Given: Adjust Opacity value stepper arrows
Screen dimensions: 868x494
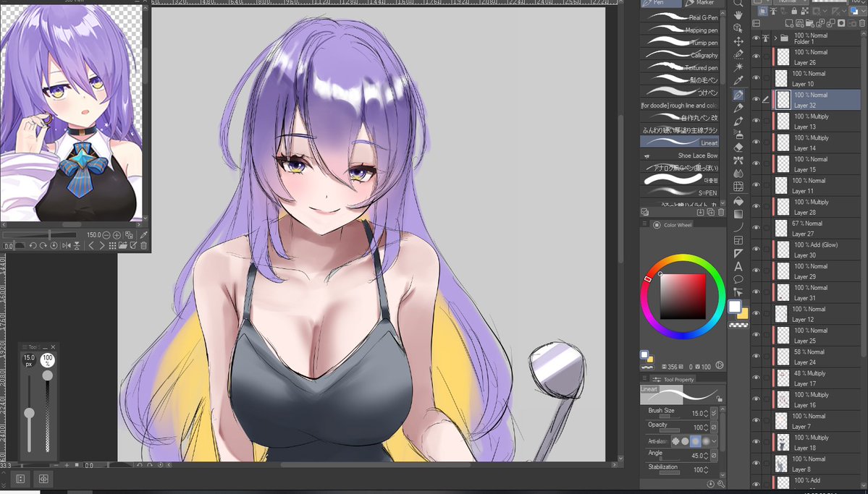Looking at the screenshot, I should click(706, 427).
